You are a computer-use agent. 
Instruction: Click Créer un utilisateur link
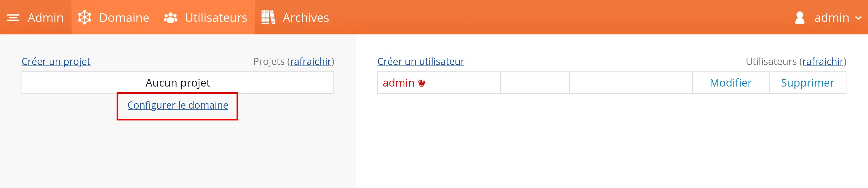tap(421, 61)
